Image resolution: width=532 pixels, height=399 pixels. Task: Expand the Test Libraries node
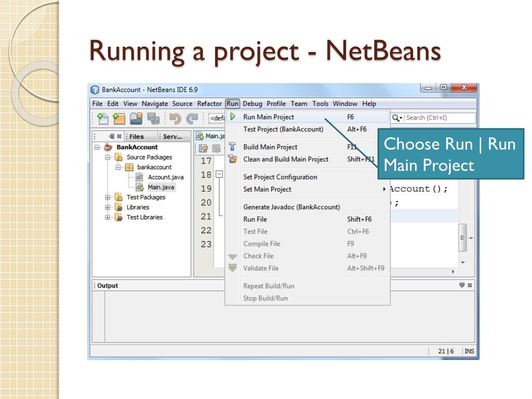[x=108, y=217]
